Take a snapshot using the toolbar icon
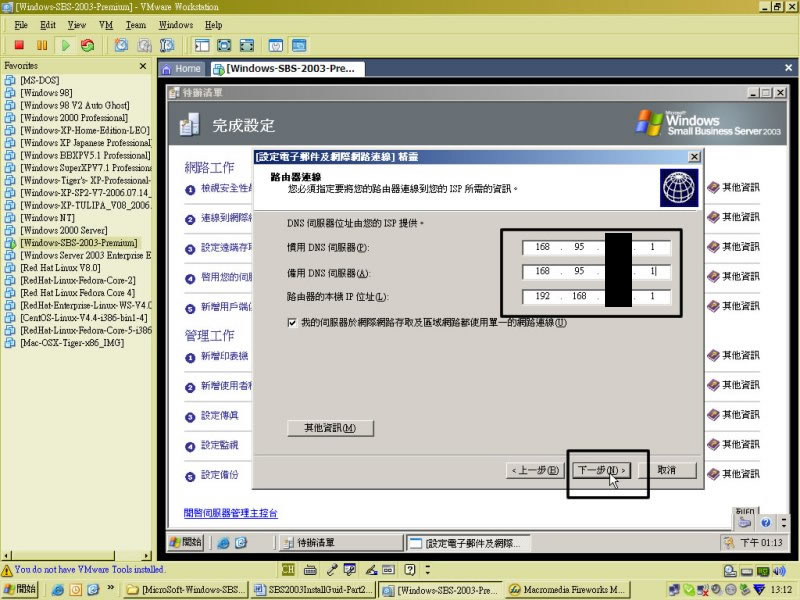800x600 pixels. [x=121, y=45]
